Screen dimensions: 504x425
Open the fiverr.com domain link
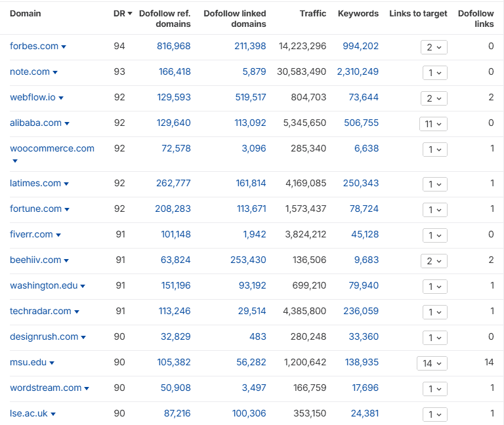point(31,234)
